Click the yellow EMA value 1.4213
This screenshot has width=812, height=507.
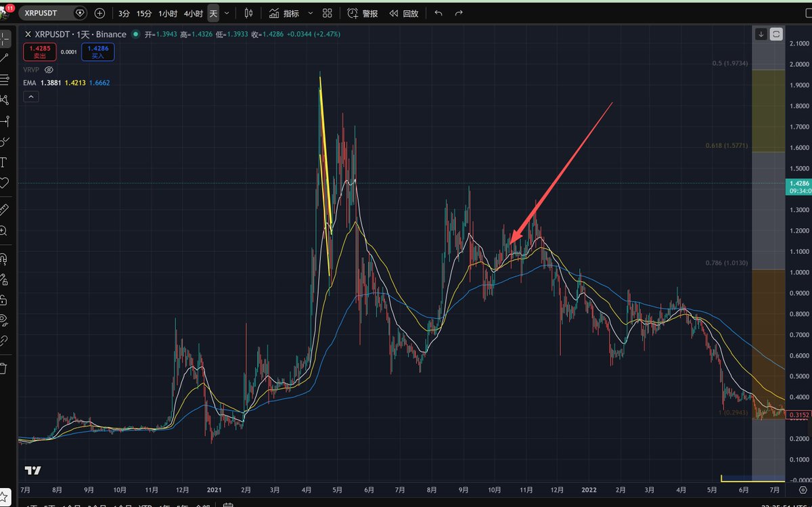(x=76, y=83)
